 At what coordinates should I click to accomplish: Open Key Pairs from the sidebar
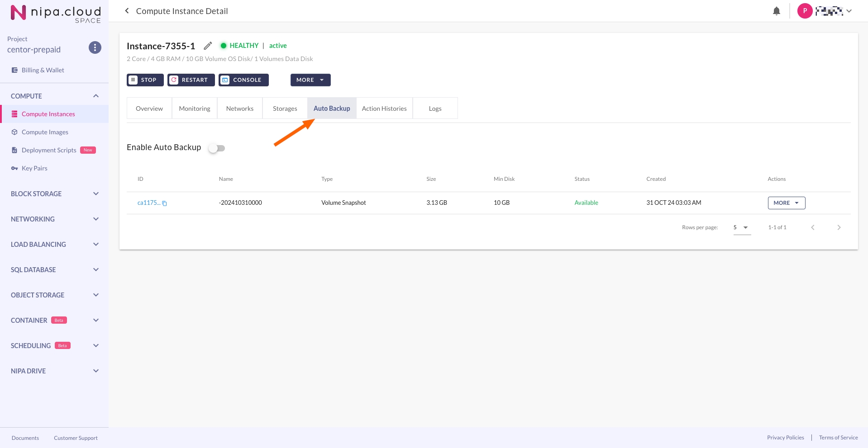tap(34, 168)
